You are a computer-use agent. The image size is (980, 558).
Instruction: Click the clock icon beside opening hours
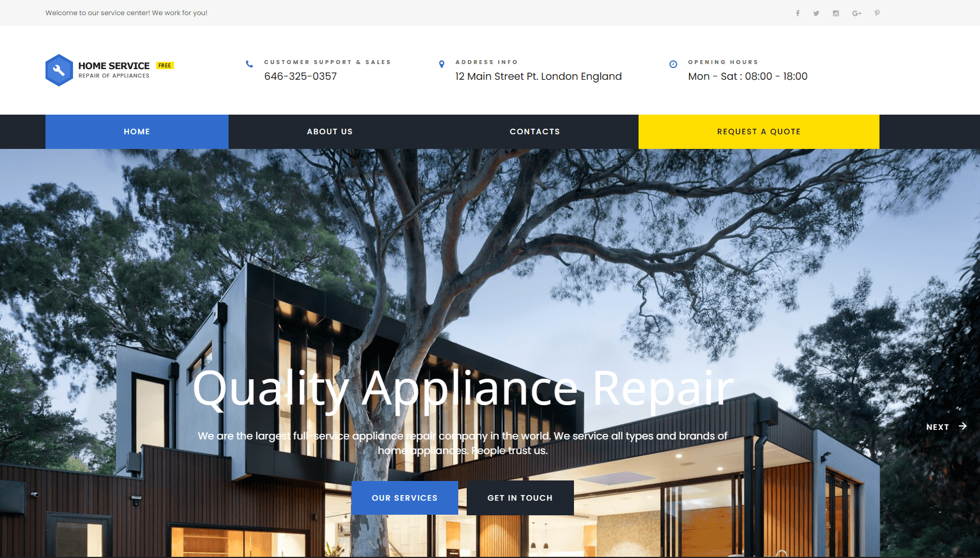click(673, 64)
